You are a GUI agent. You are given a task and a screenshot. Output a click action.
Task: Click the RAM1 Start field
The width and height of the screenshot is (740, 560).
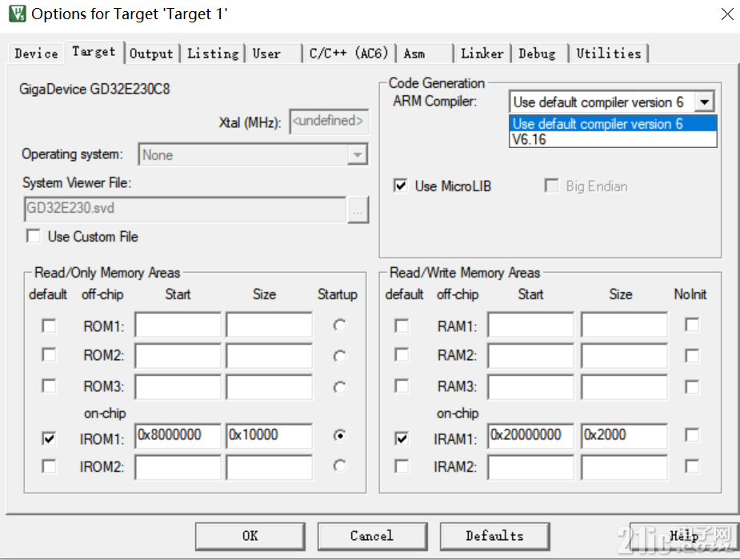click(531, 324)
